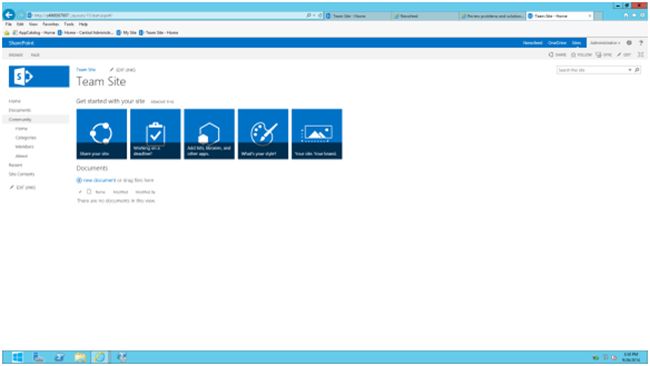Click EDIT LINKS next to breadcrumb
The height and width of the screenshot is (366, 650).
pos(123,70)
